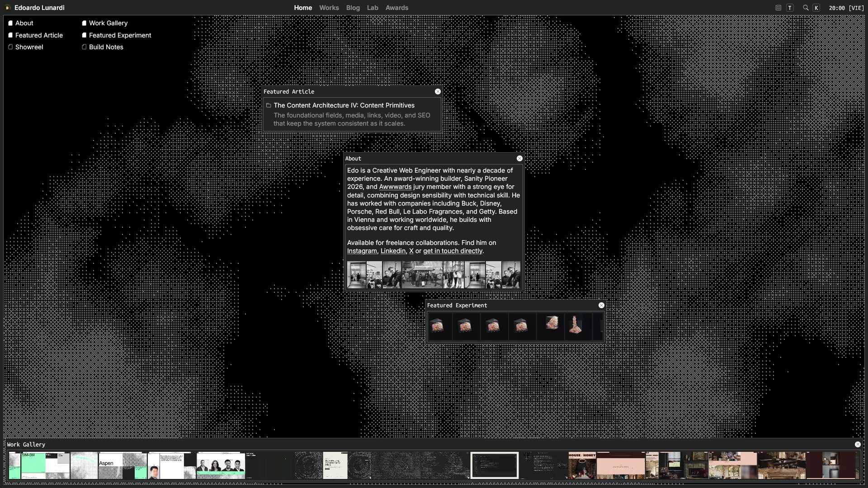Close the About window
Image resolution: width=868 pixels, height=488 pixels.
tap(519, 159)
